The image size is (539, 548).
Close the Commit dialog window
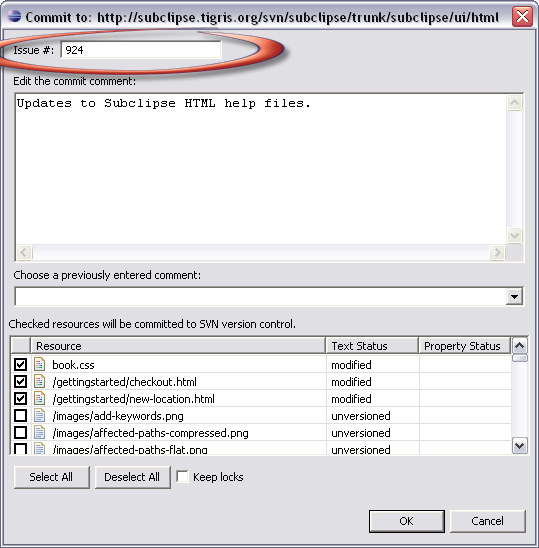coord(522,16)
